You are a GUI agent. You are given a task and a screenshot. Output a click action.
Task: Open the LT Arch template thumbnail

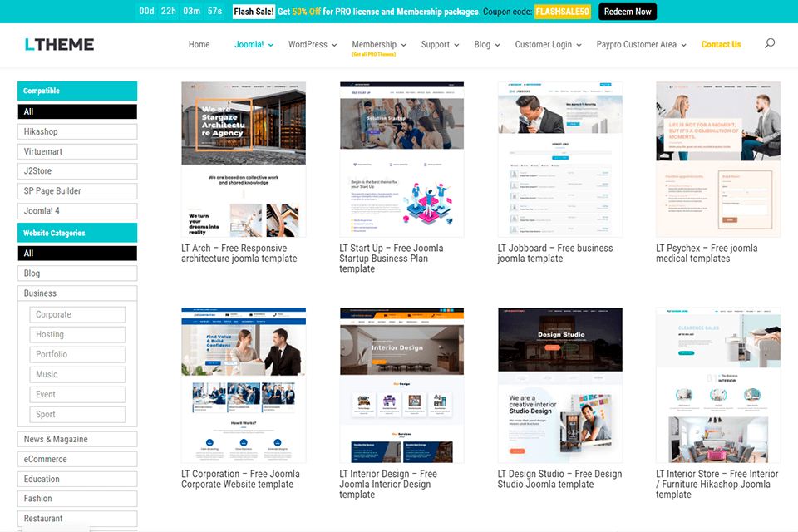pyautogui.click(x=244, y=160)
